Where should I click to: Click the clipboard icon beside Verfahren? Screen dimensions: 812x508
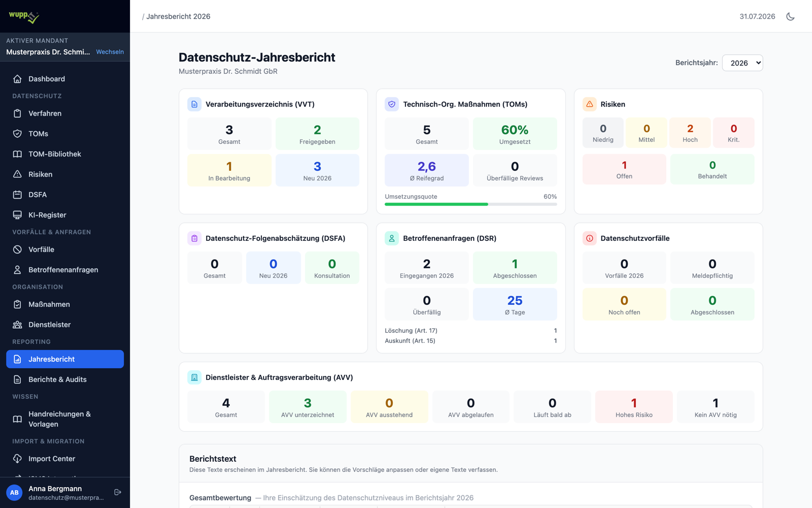coord(17,113)
